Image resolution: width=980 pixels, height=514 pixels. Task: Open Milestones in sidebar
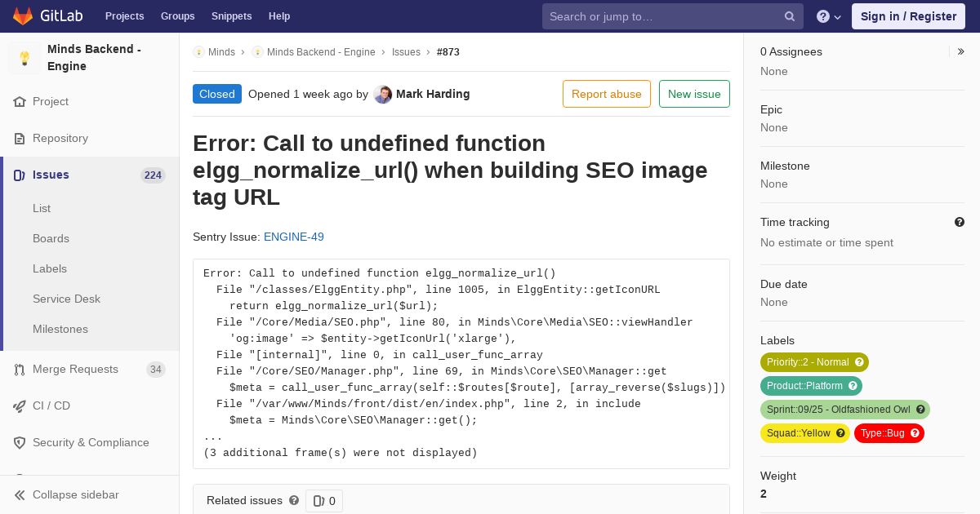60,330
